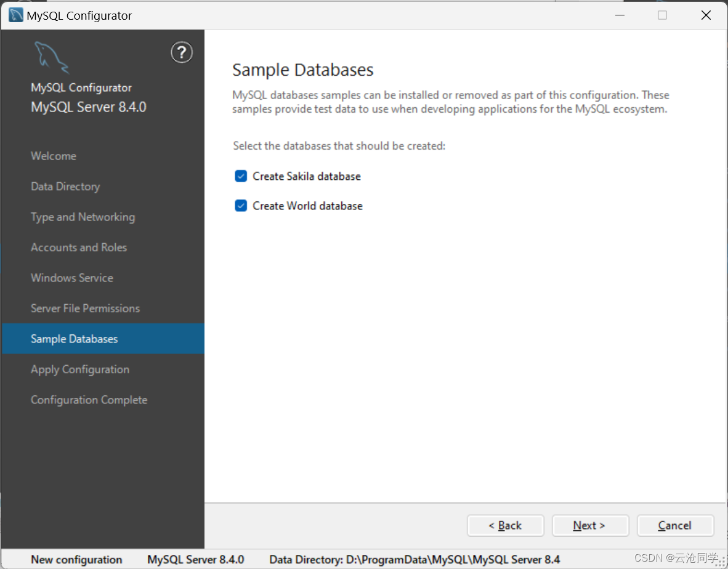Click the 'Create Sakila database' label
This screenshot has width=728, height=569.
click(x=307, y=176)
